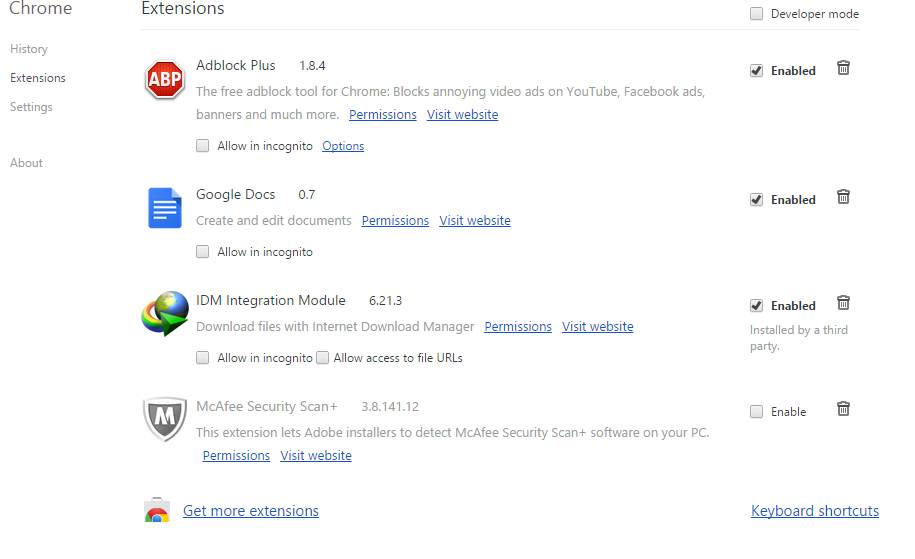Click 'Installed by a third party.' note
The height and width of the screenshot is (559, 915).
798,338
